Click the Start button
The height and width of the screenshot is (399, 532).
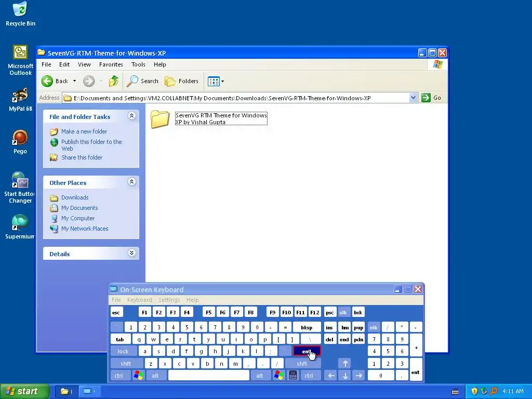[25, 392]
